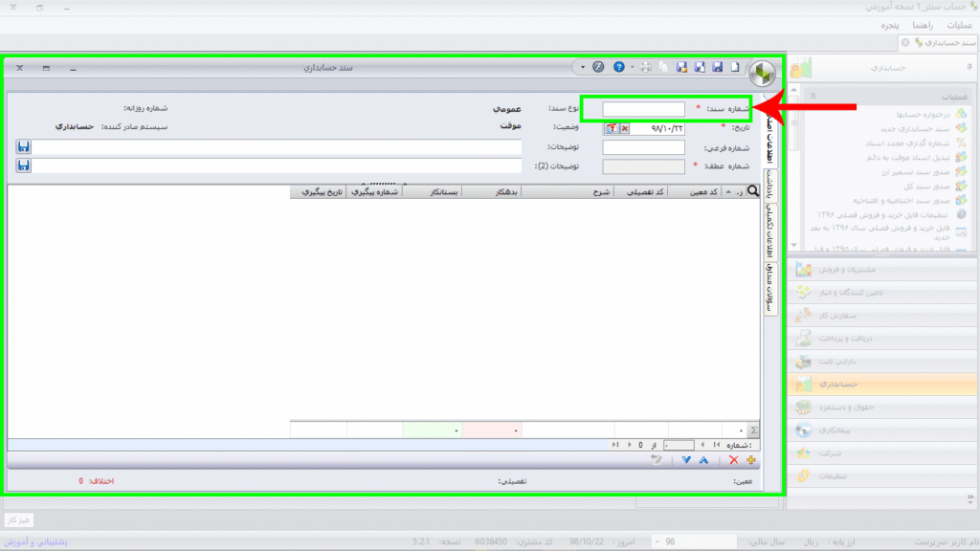
Task: Click into the شماره فرعی input field
Action: 643,147
